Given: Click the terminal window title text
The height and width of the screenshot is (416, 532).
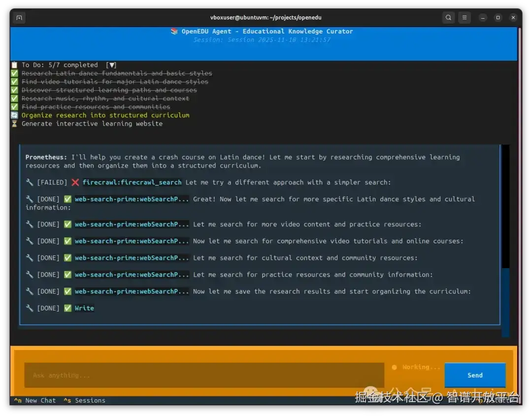Looking at the screenshot, I should point(266,18).
